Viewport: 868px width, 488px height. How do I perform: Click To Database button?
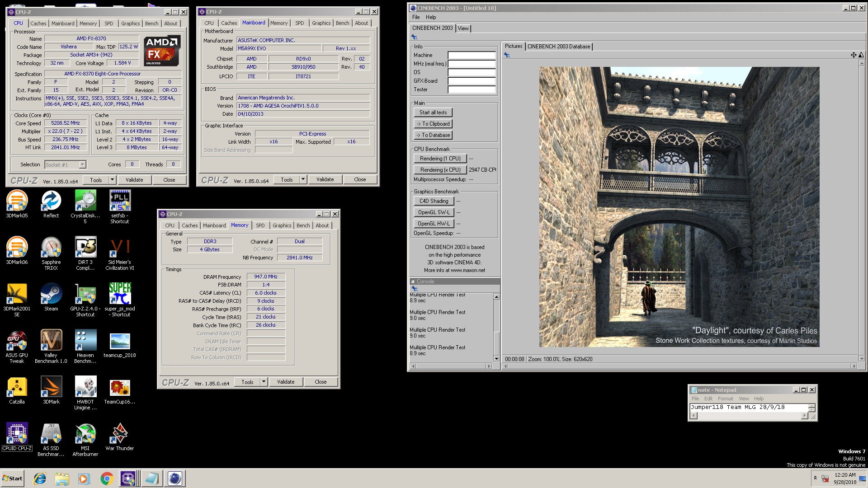pos(433,135)
